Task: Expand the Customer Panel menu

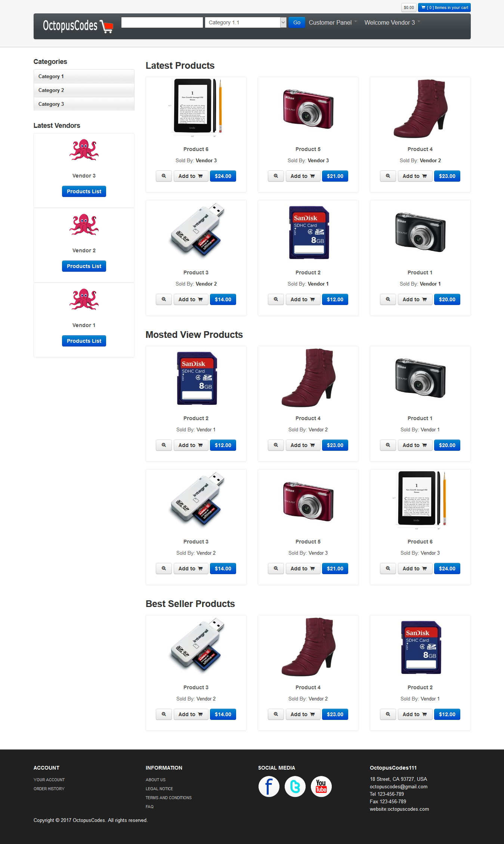Action: (x=333, y=22)
